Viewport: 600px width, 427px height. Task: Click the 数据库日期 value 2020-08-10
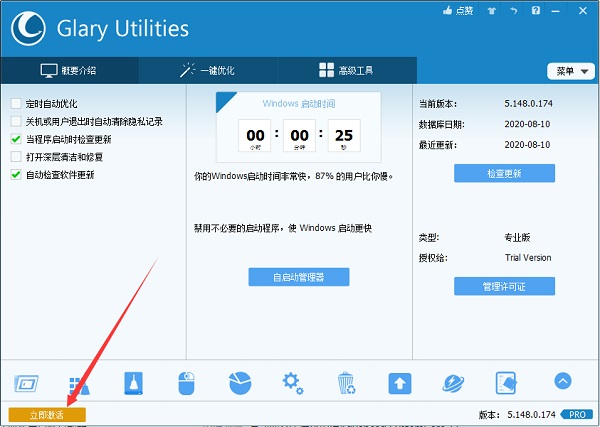point(527,124)
